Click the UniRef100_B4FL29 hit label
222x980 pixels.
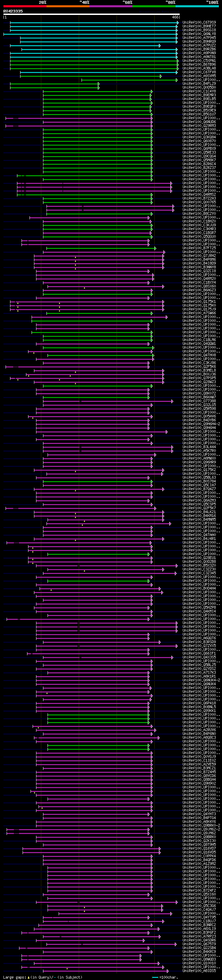[199, 84]
